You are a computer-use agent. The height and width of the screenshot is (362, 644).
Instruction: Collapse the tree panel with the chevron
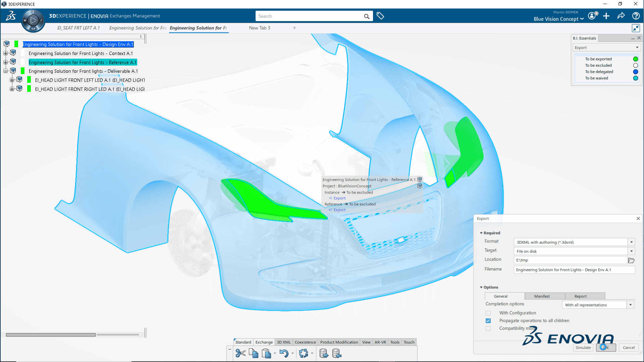141,37
